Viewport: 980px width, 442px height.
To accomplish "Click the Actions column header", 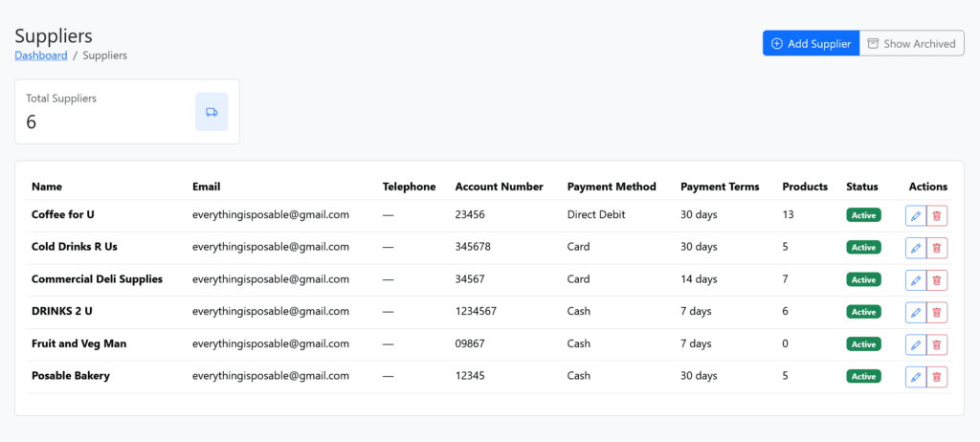I will tap(928, 187).
